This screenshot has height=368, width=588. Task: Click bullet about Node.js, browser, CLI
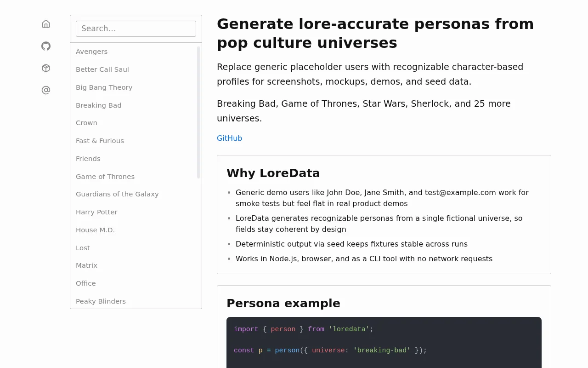pos(364,259)
